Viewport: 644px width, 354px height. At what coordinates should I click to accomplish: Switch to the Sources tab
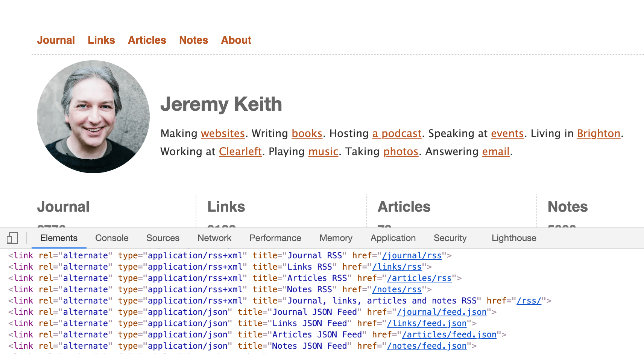pos(163,238)
